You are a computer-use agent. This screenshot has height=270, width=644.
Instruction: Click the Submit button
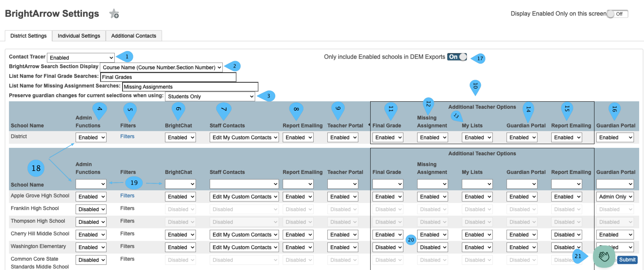point(627,260)
